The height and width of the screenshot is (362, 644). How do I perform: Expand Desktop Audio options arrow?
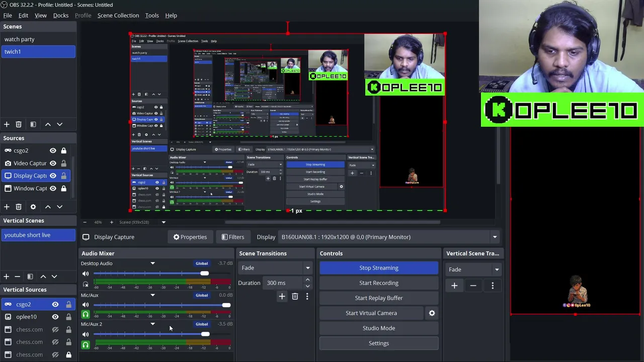pyautogui.click(x=152, y=263)
